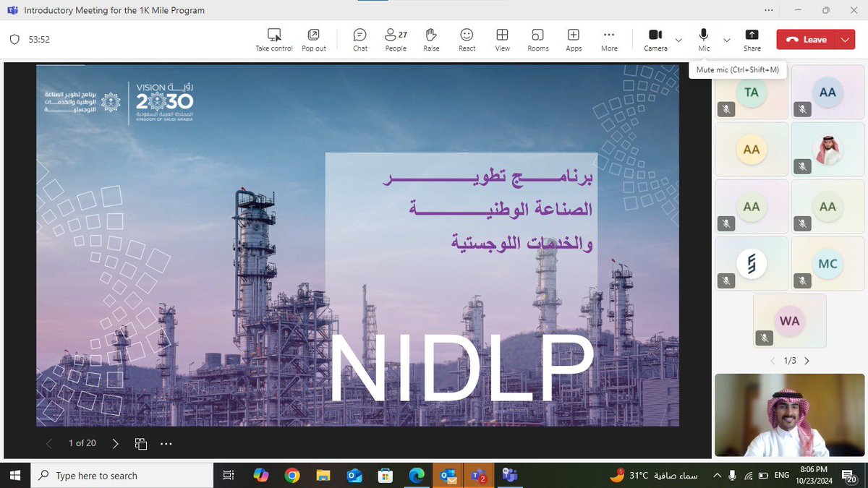Switch ENG input language indicator
The image size is (868, 488).
782,475
